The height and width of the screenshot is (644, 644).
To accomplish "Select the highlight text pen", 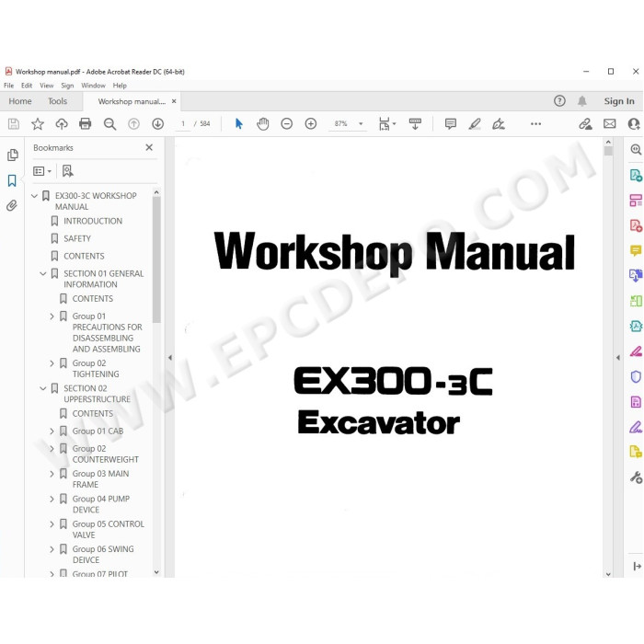I will click(475, 123).
